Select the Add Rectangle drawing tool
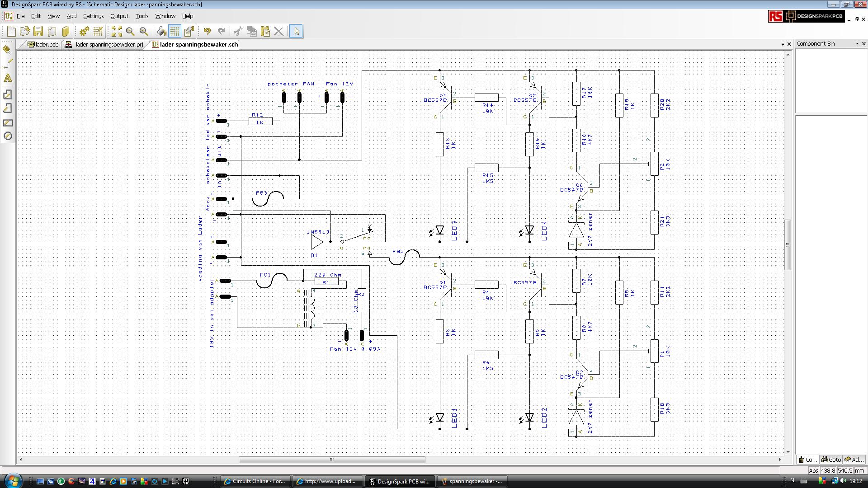Image resolution: width=868 pixels, height=488 pixels. (7, 122)
